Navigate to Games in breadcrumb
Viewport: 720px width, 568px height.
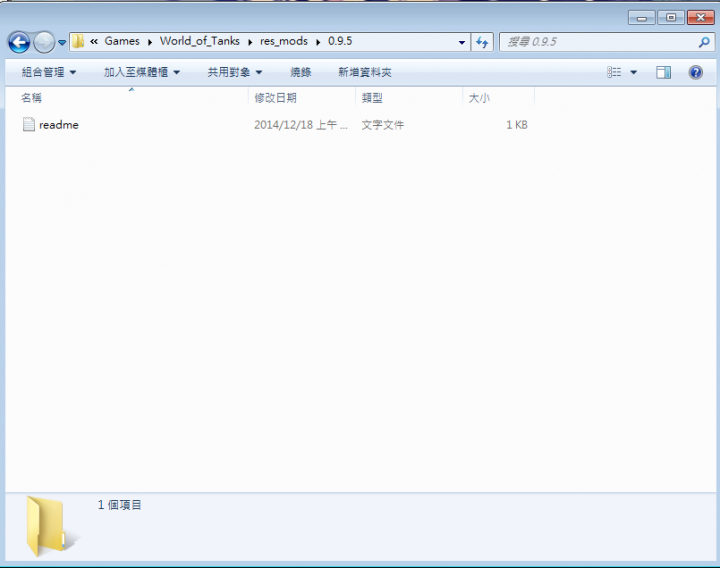click(122, 41)
